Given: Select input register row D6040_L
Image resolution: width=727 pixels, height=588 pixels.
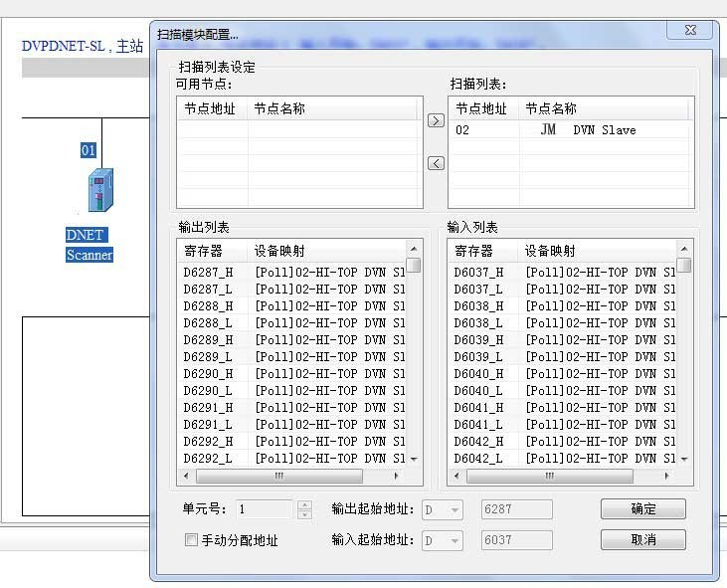Looking at the screenshot, I should pos(478,390).
